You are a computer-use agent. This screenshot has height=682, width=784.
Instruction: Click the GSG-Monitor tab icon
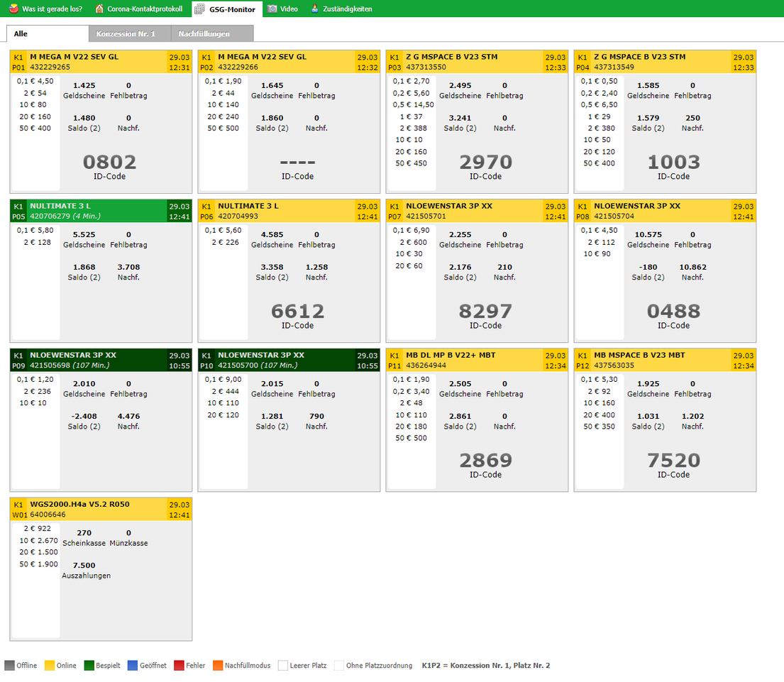pos(199,9)
